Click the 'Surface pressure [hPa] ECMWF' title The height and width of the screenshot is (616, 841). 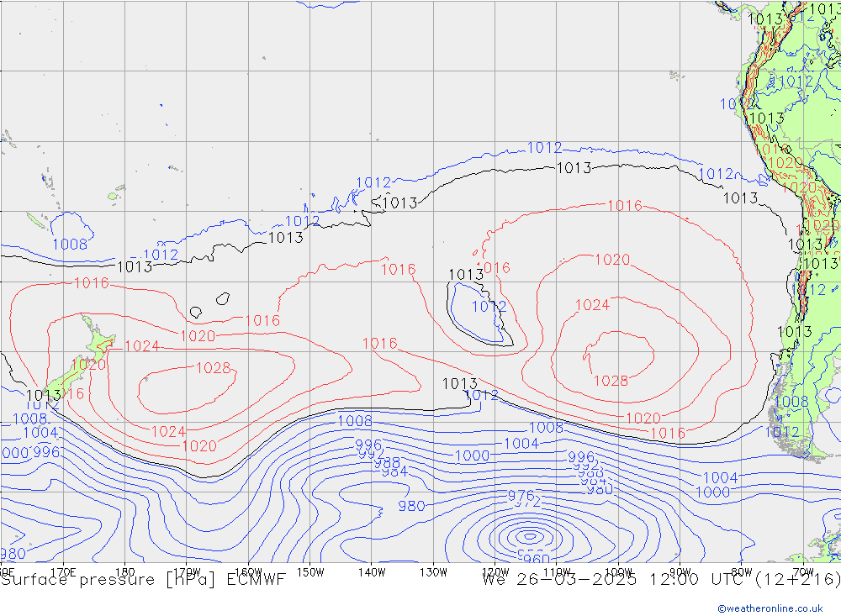pos(143,580)
